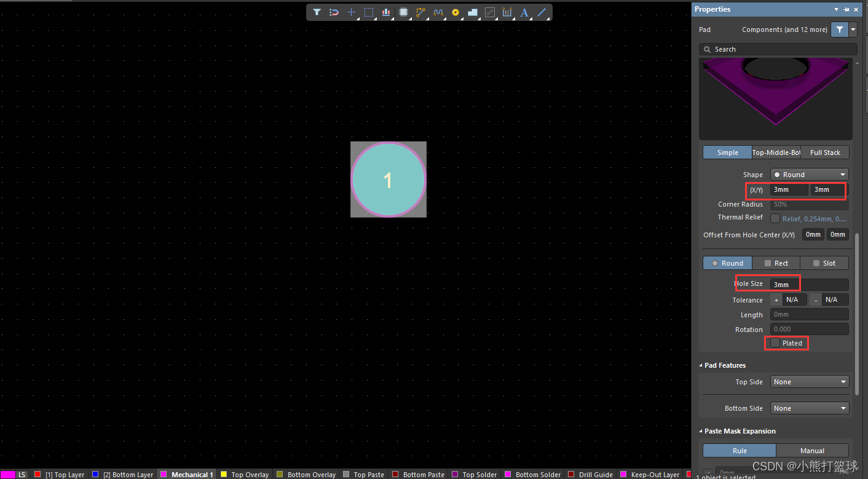This screenshot has width=868, height=479.
Task: Switch Paste Mask Expansion to Manual
Action: [813, 450]
